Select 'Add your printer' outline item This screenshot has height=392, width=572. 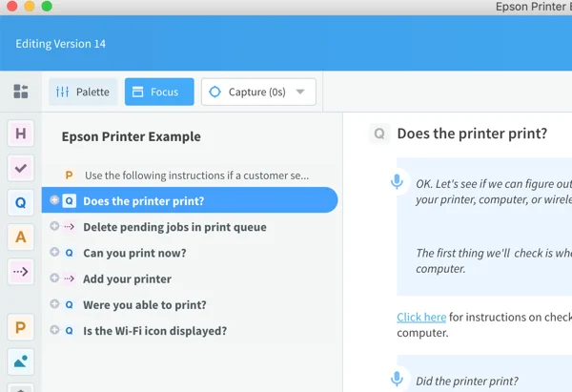127,279
